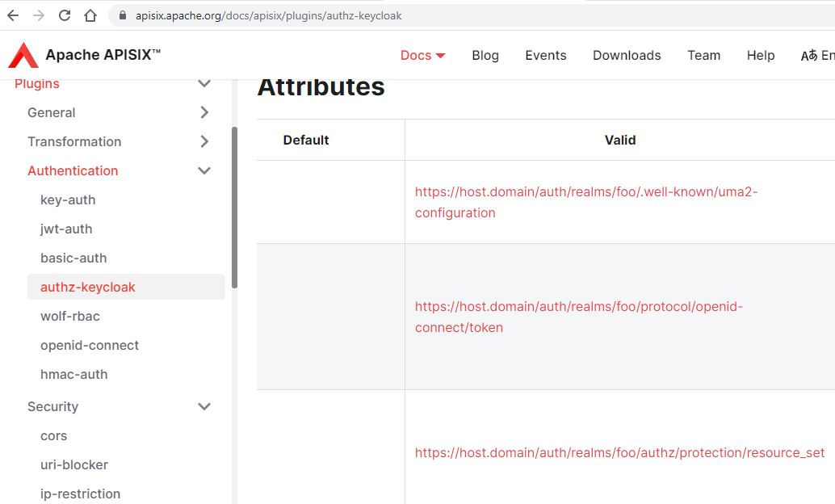Viewport: 835px width, 504px height.
Task: Open the Events page
Action: click(x=546, y=56)
